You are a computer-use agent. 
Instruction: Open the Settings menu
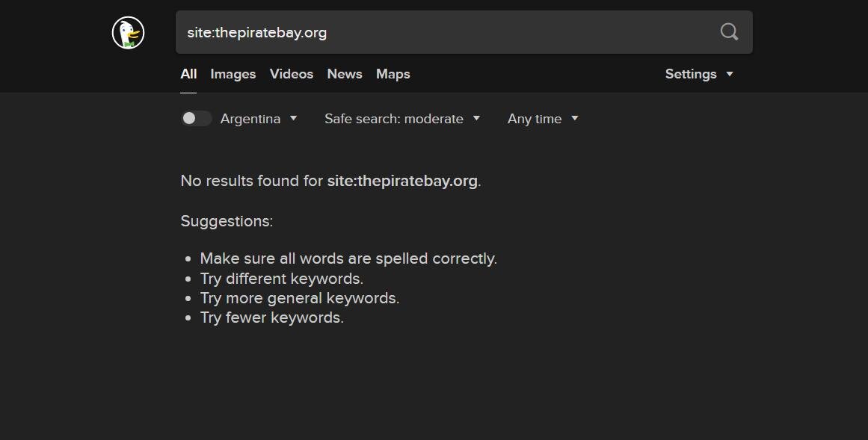pyautogui.click(x=690, y=74)
